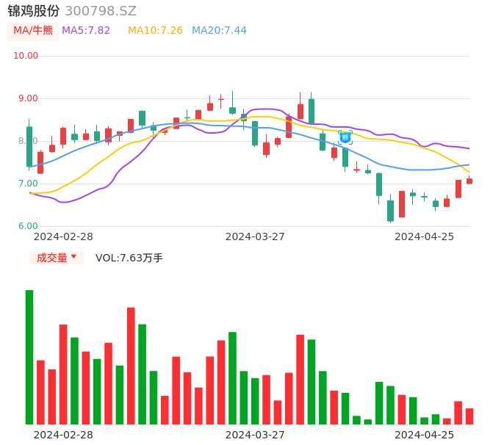Click the 2024-04-25 date under the volume chart
The height and width of the screenshot is (445, 504).
[424, 435]
